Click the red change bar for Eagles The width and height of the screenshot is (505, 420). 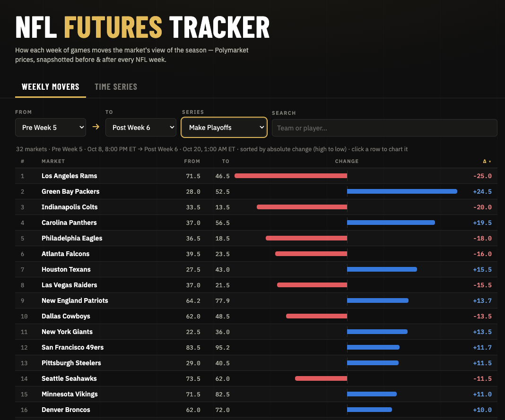pyautogui.click(x=306, y=238)
